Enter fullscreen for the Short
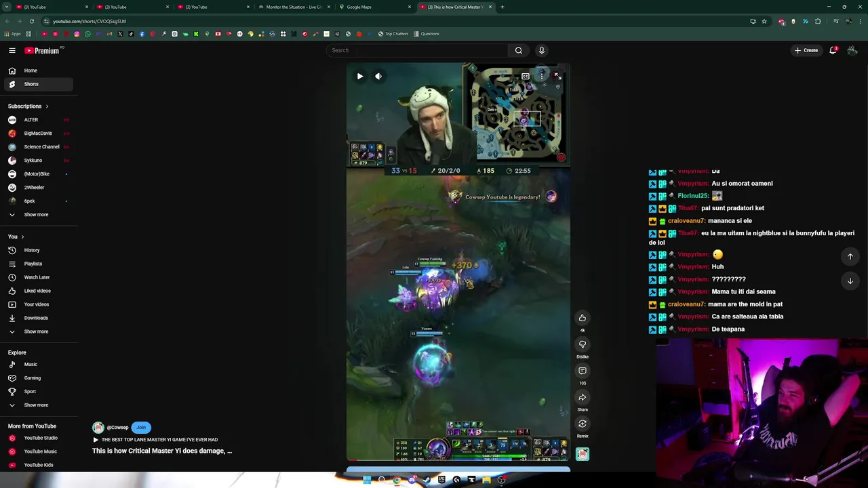The width and height of the screenshot is (868, 488). tap(557, 76)
